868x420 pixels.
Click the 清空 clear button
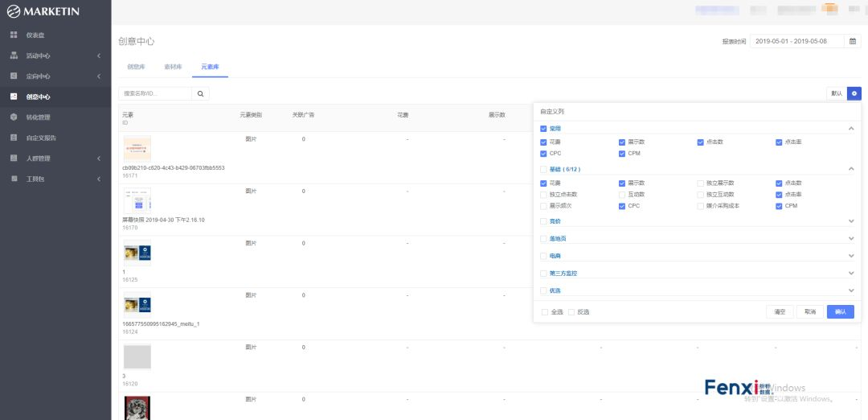pos(780,312)
